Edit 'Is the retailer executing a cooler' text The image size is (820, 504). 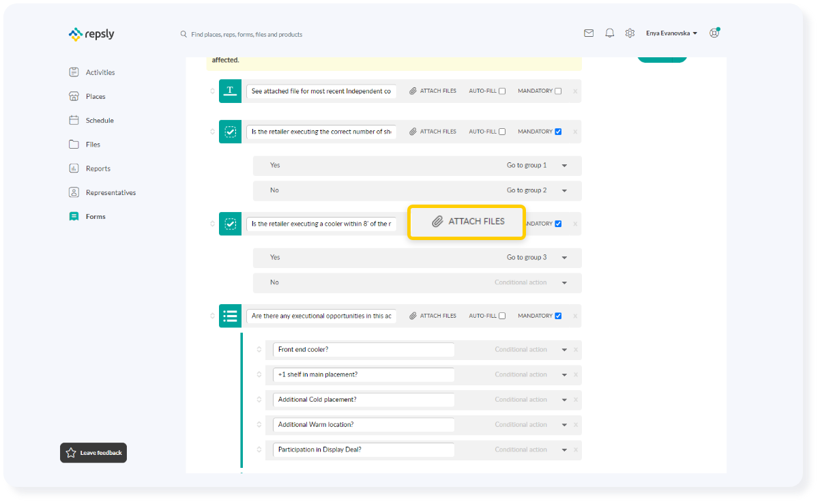(321, 224)
